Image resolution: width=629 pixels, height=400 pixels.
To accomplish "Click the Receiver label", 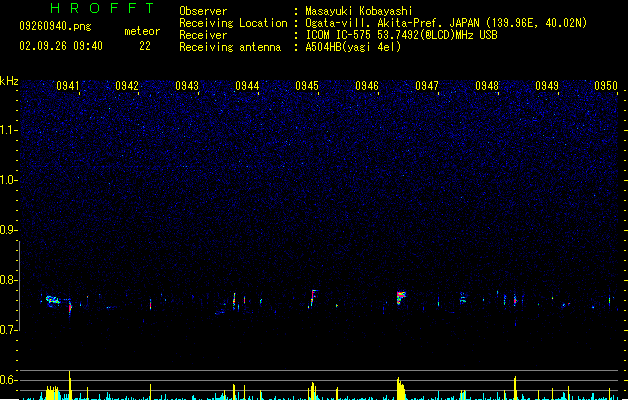I will click(203, 35).
